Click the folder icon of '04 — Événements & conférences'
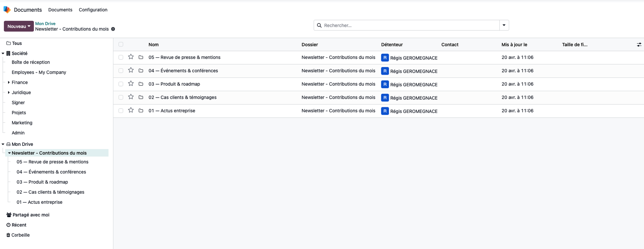Image resolution: width=644 pixels, height=249 pixels. (141, 71)
